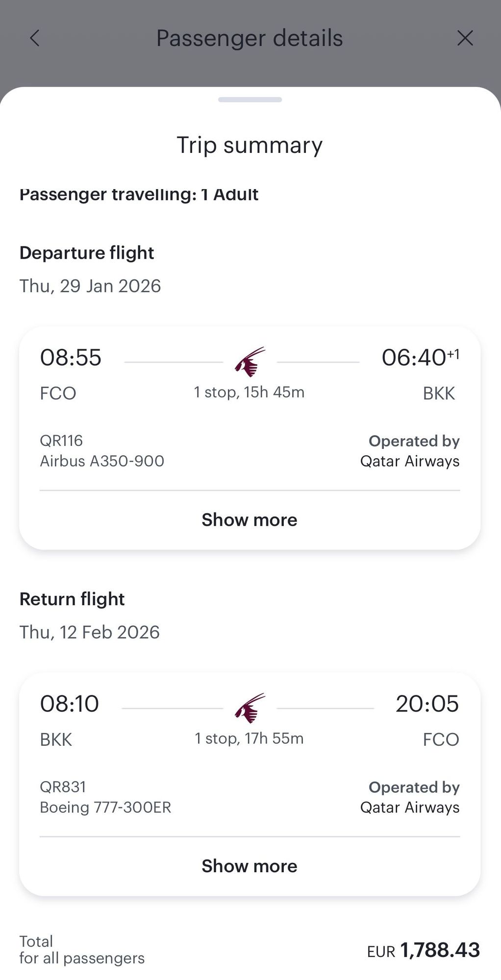Expand departure flight with Show more

(x=250, y=520)
